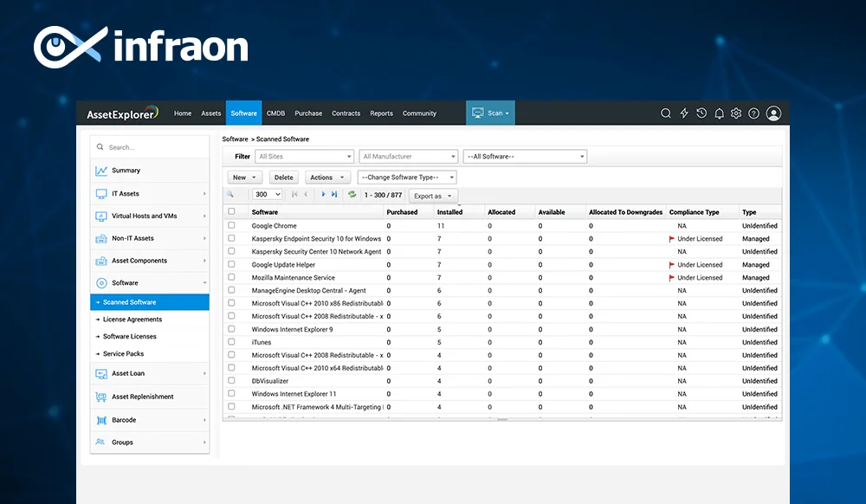Screen dimensions: 866x504
Task: Open the Home tab
Action: pyautogui.click(x=183, y=113)
